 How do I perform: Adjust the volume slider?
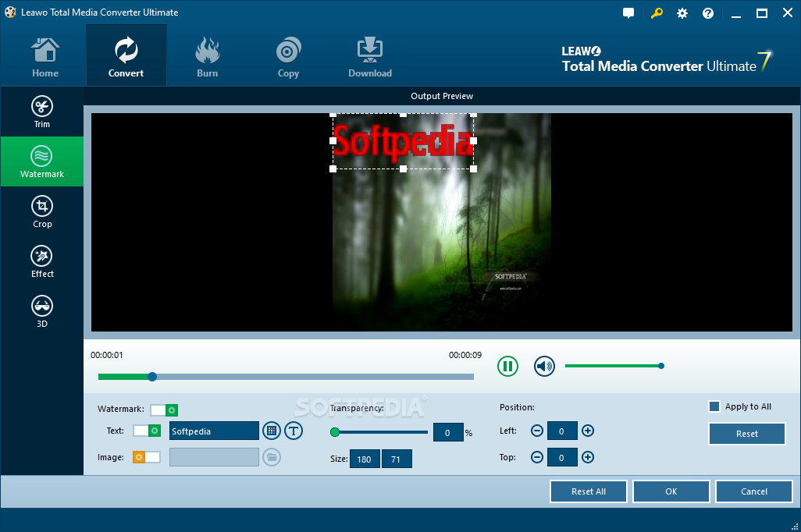613,366
